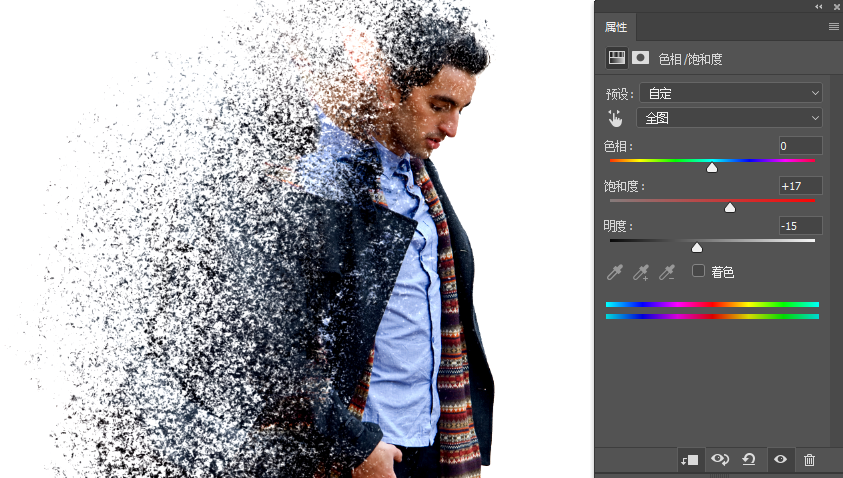Select the Hue/Saturation adjustment icon

click(x=617, y=58)
